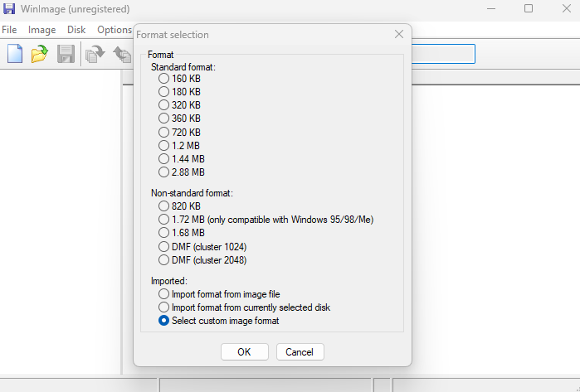Pick the 720 KB radio button

point(163,133)
